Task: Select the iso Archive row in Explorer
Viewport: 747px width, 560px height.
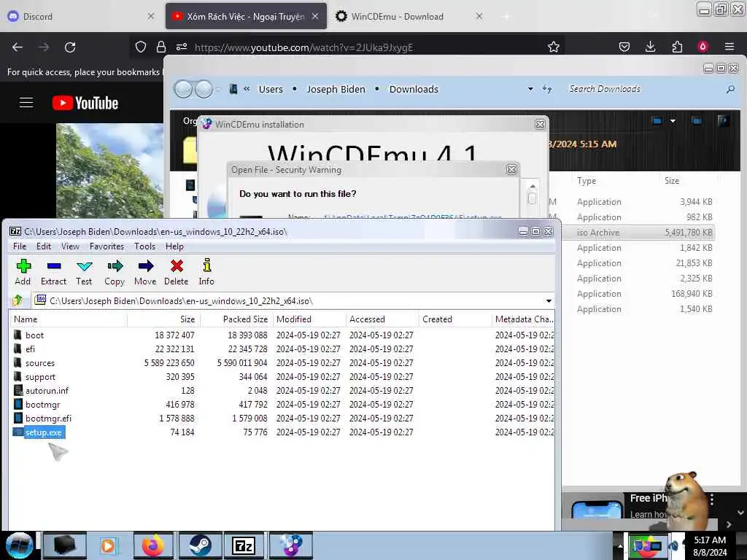Action: pos(638,233)
